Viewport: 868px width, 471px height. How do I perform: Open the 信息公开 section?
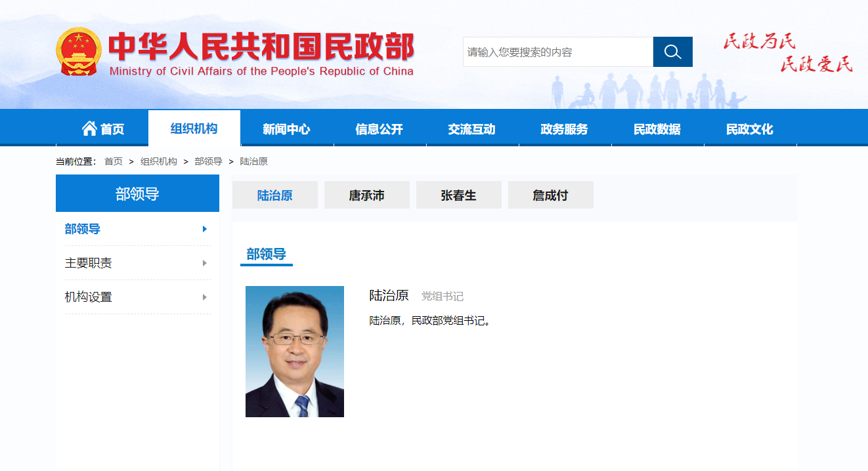click(x=380, y=129)
